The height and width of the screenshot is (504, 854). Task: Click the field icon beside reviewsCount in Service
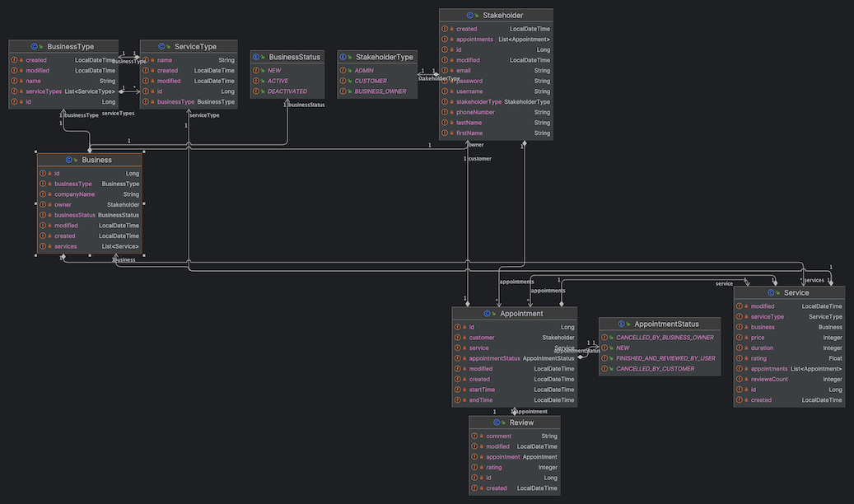pyautogui.click(x=740, y=380)
